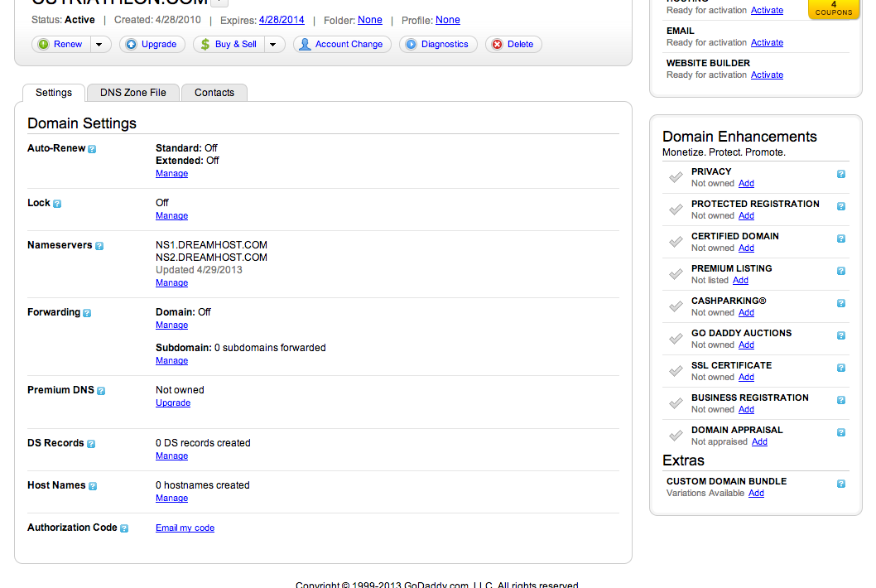
Task: Manage the Nameservers settings
Action: 171,283
